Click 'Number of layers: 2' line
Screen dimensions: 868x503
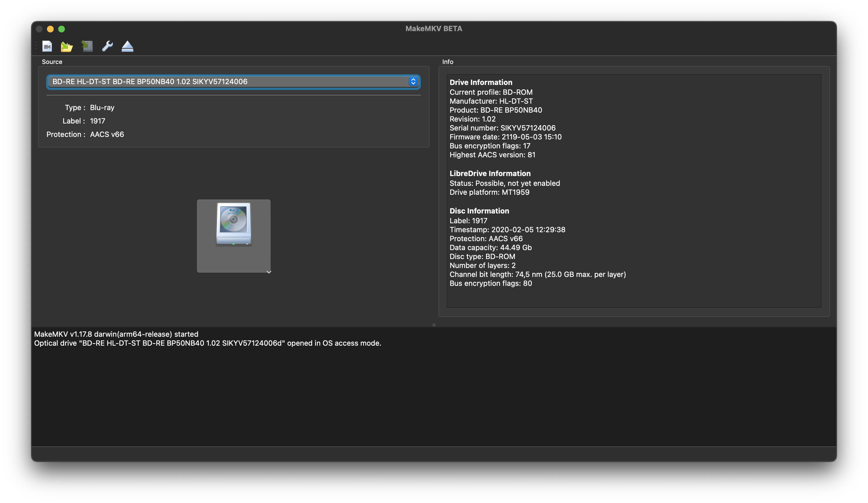[483, 266]
